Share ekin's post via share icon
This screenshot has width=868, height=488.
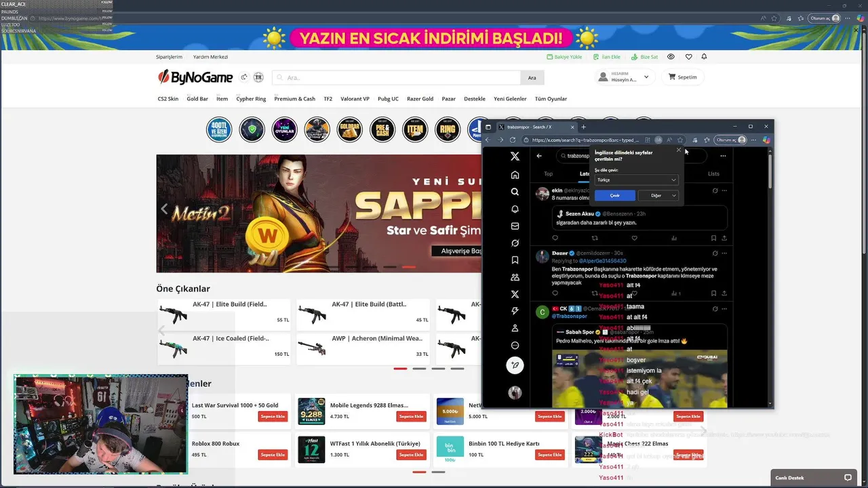(724, 238)
